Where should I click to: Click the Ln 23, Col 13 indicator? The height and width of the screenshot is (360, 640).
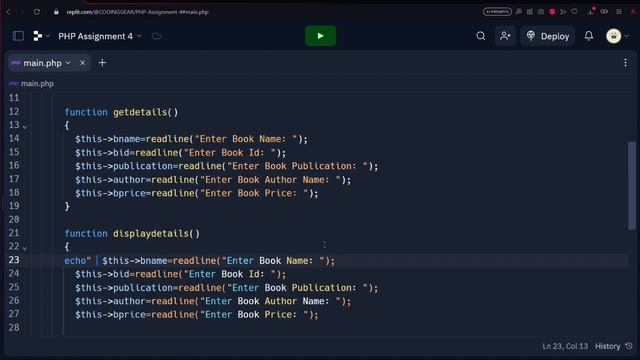(x=565, y=346)
